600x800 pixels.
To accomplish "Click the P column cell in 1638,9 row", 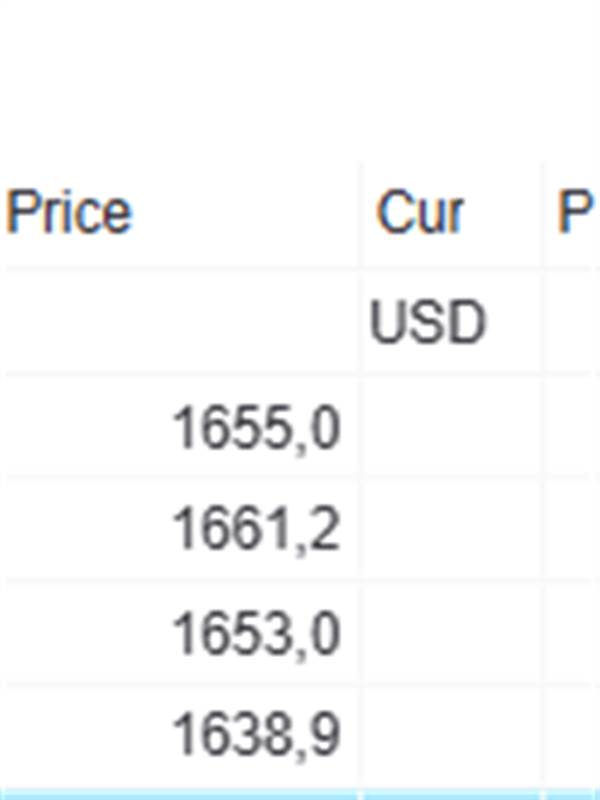I will 574,737.
